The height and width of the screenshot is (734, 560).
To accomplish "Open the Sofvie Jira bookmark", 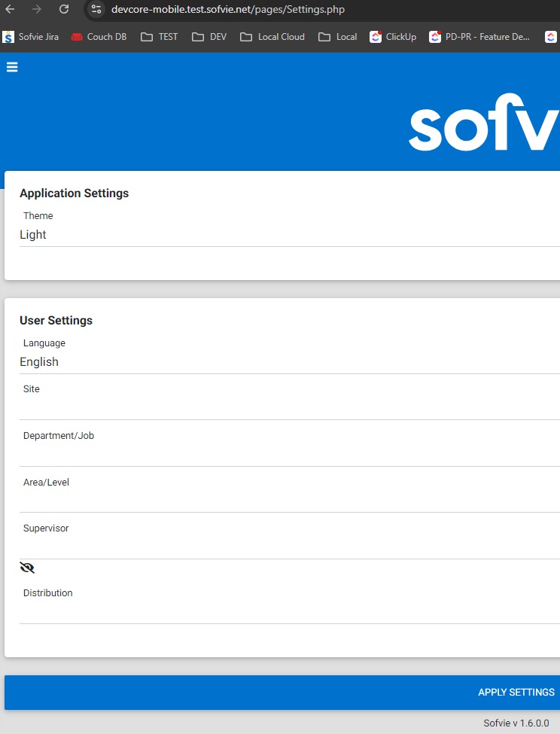I will 31,37.
